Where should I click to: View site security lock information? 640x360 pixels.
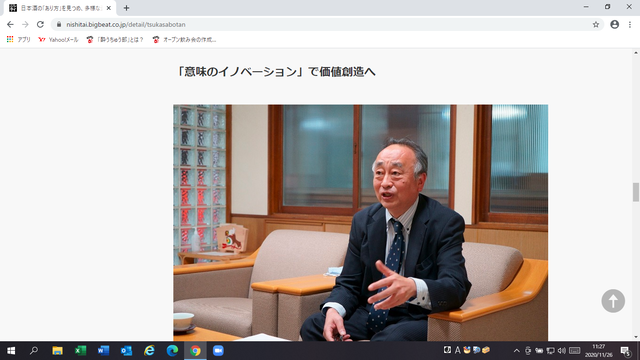pos(59,24)
